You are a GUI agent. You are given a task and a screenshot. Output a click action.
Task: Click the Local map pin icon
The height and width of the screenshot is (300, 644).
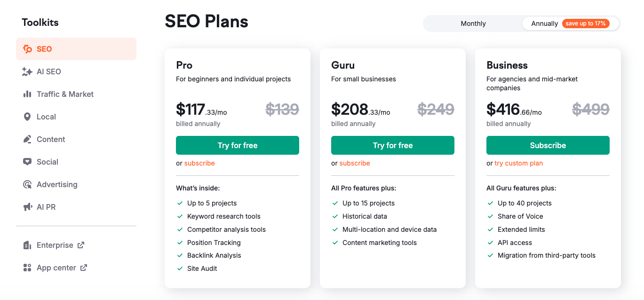pyautogui.click(x=27, y=117)
